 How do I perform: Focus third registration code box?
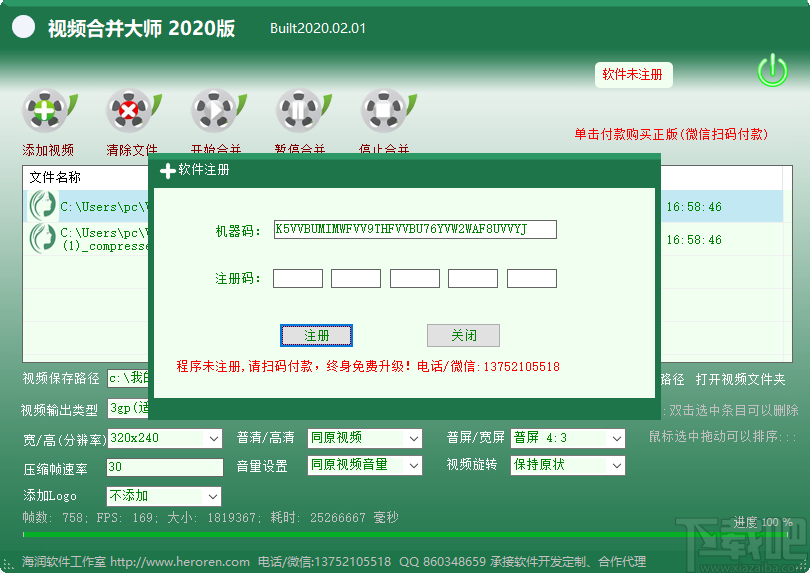click(x=415, y=278)
